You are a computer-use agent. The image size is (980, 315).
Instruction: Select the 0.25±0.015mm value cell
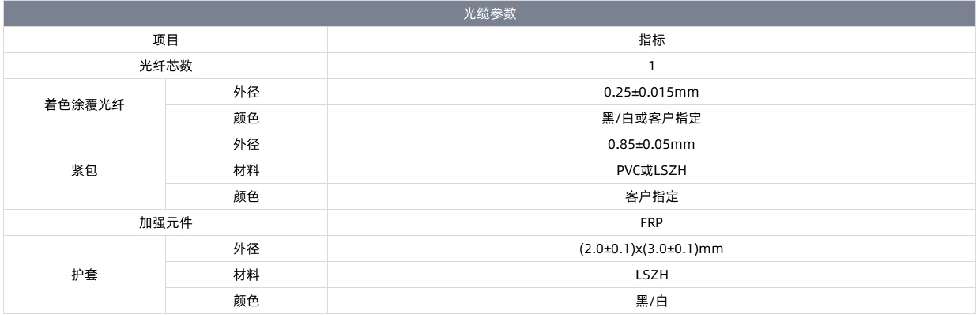pos(652,92)
